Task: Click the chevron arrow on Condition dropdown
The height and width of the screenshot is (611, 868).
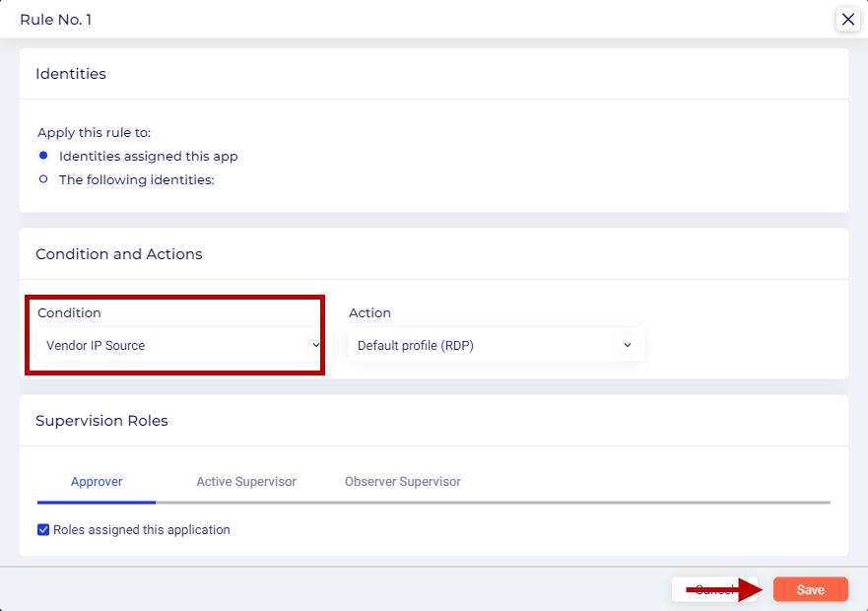Action: point(316,345)
